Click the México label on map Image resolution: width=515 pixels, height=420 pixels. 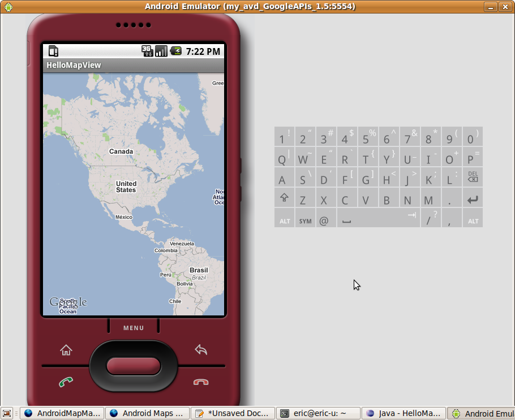pos(124,217)
